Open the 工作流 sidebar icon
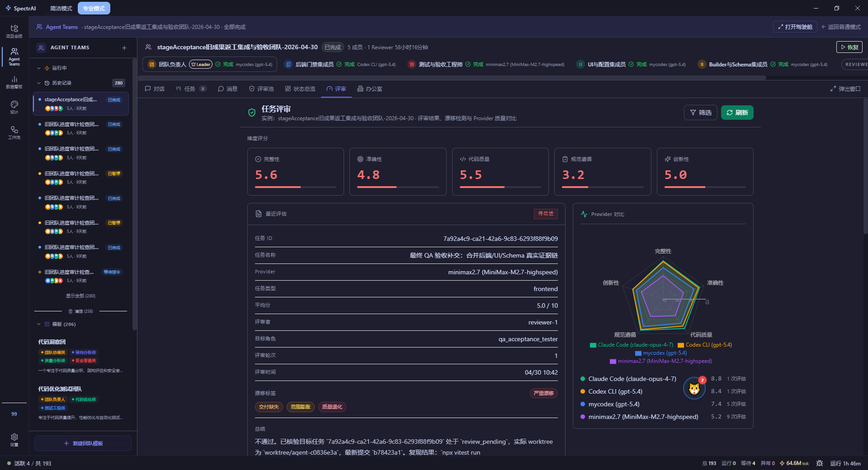This screenshot has height=470, width=868. coord(14,132)
